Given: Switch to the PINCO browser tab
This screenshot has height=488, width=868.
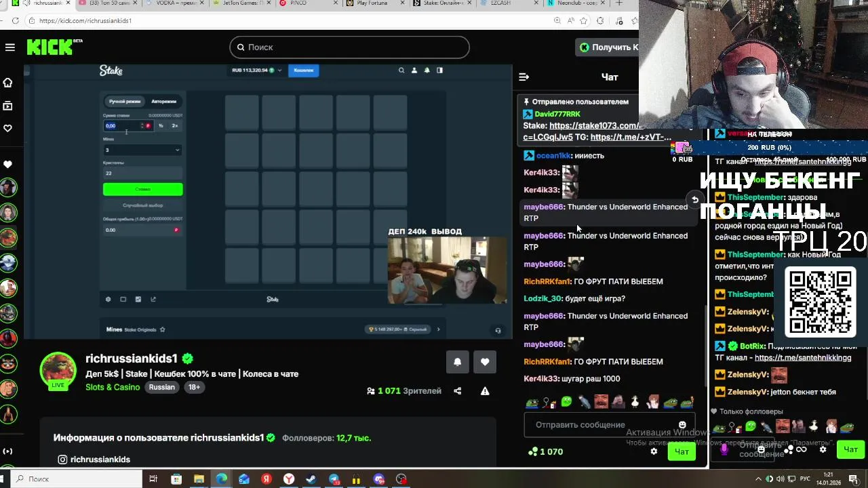Looking at the screenshot, I should click(x=309, y=3).
